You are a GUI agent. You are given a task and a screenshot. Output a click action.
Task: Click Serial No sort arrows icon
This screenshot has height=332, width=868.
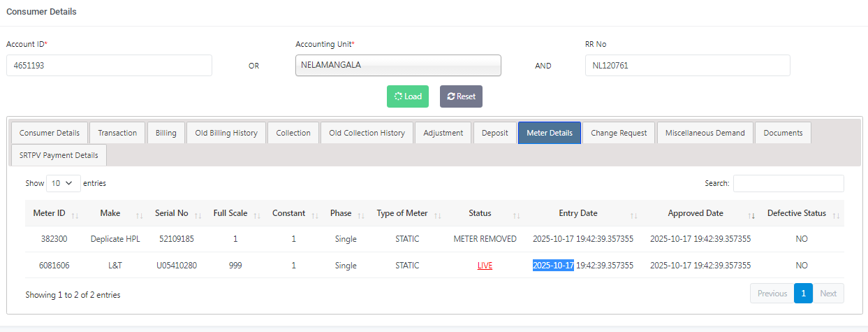tap(198, 214)
